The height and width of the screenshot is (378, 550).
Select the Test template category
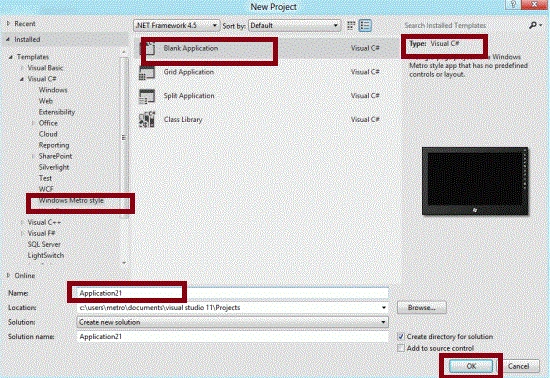click(45, 178)
